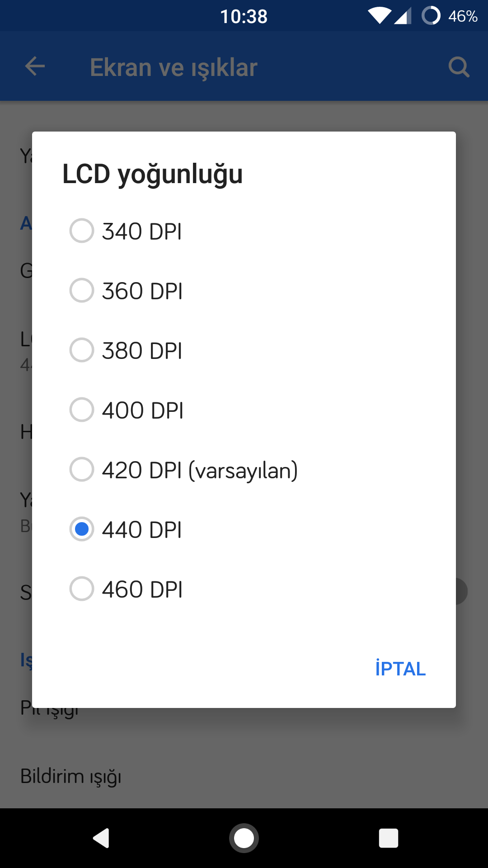Tap the cellular signal status icon
The image size is (488, 868).
pos(403,16)
